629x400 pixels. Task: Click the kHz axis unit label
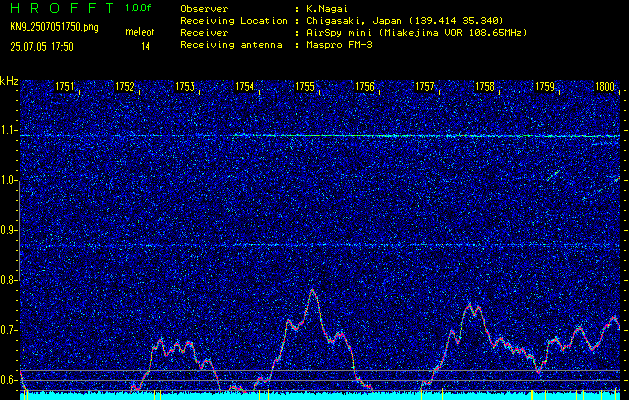(x=9, y=81)
